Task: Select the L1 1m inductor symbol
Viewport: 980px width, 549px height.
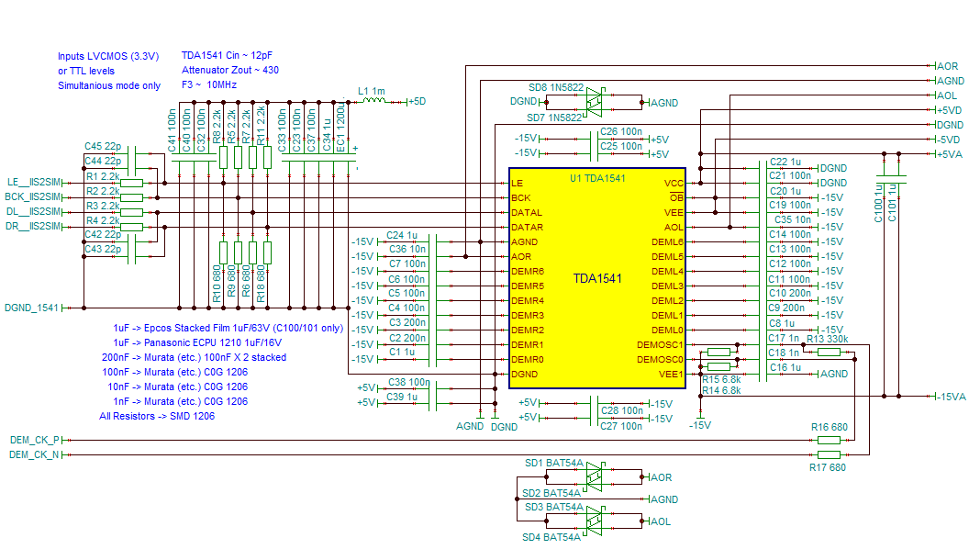Action: click(x=373, y=99)
